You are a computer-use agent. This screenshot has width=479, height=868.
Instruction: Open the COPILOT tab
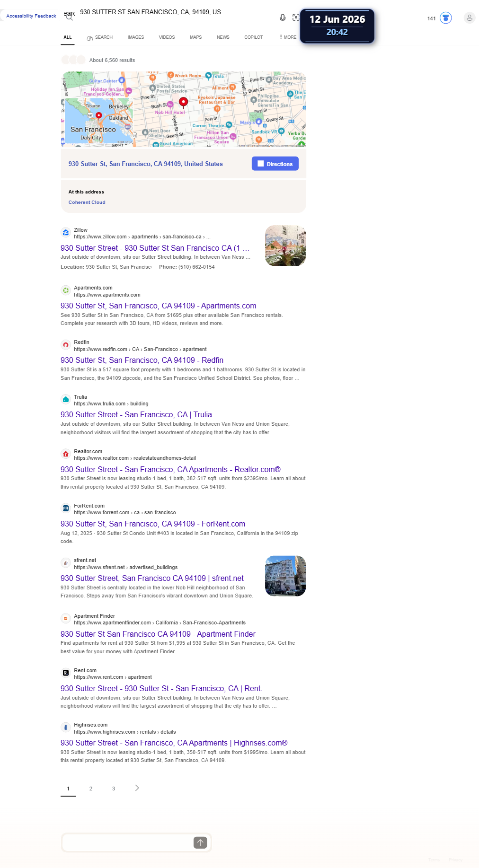[254, 37]
